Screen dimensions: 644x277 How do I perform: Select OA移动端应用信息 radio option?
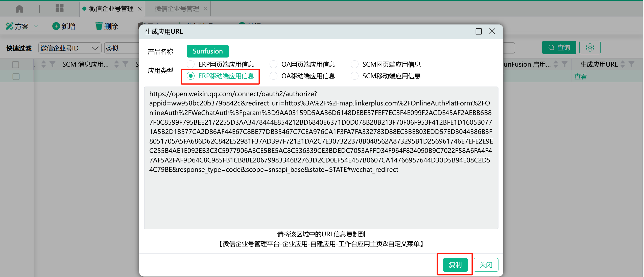273,76
